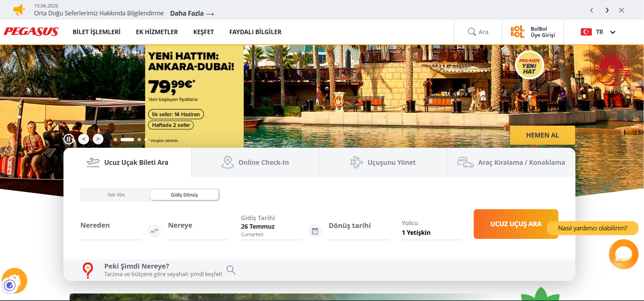
Task: Expand the TR language dropdown
Action: coord(613,32)
